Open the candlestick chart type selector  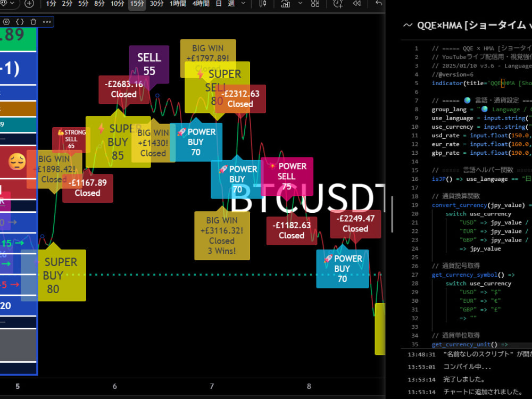(263, 4)
